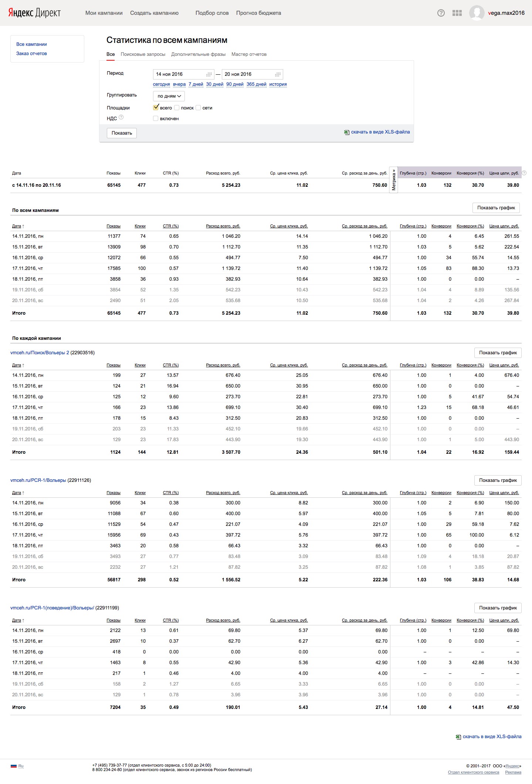
Task: Click the 'Ru' language link in footer
Action: [21, 766]
